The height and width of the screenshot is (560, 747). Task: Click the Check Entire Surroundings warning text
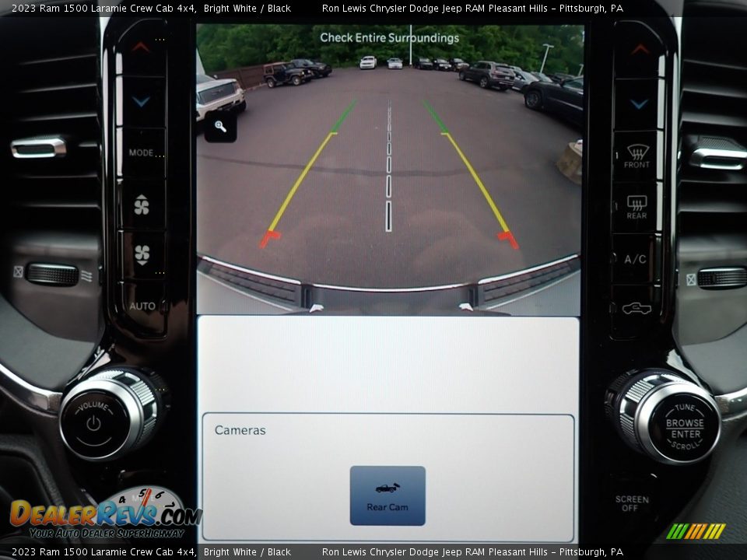390,37
